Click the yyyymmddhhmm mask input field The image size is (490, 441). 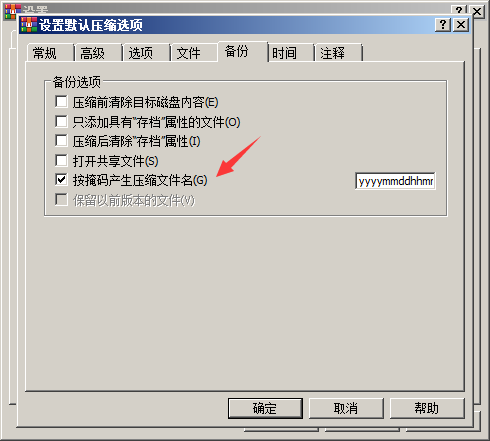(395, 181)
